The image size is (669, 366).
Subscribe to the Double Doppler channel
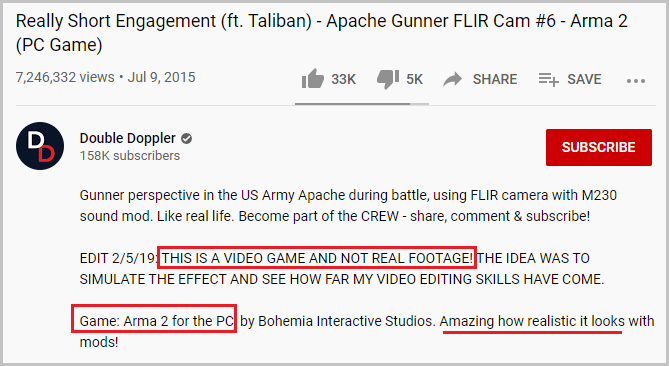pos(599,147)
